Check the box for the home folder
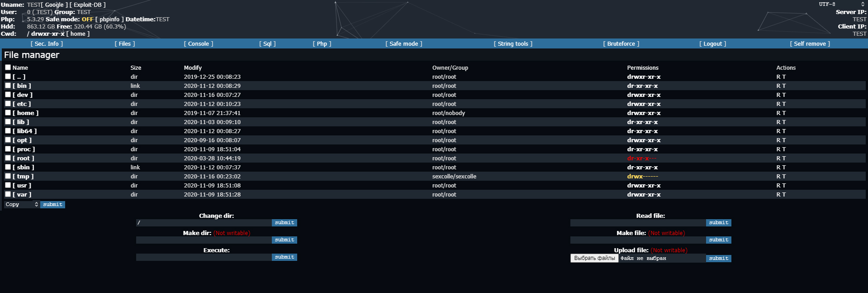 pos(8,112)
